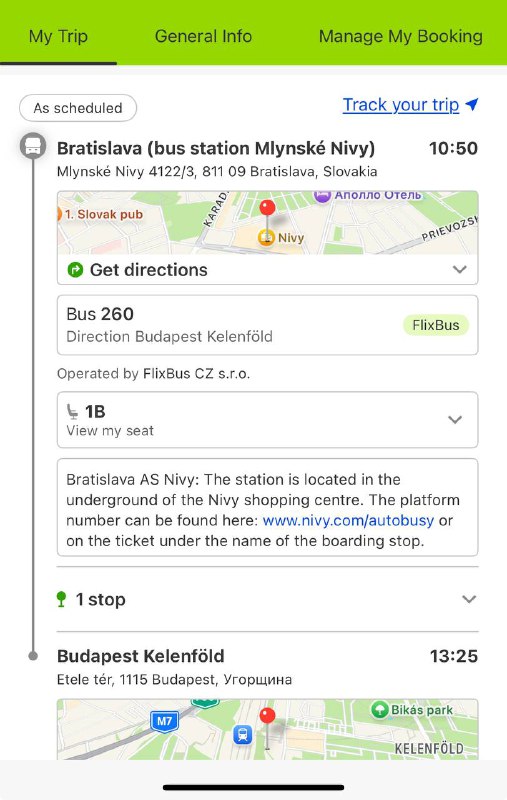Screen dimensions: 507x800
Task: Tap the Bus 260 Direction Budapest Kelenföld card
Action: pyautogui.click(x=267, y=325)
